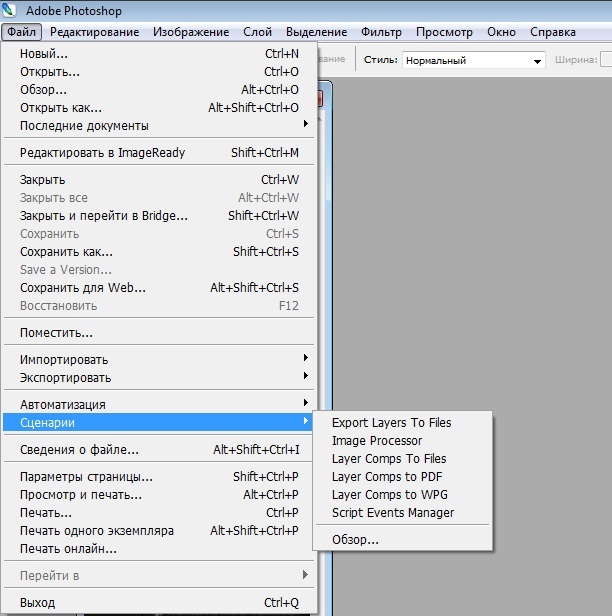Select Сохранить для Web… option

pos(83,288)
